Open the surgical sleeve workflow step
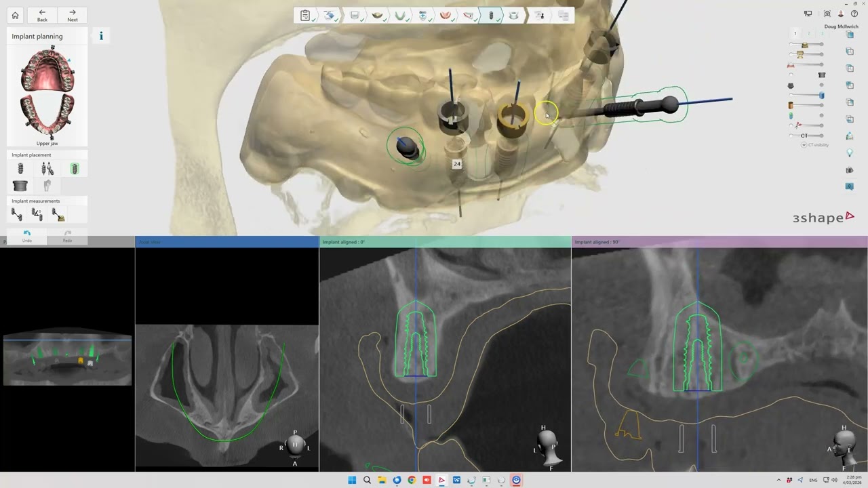The height and width of the screenshot is (488, 868). [x=513, y=15]
